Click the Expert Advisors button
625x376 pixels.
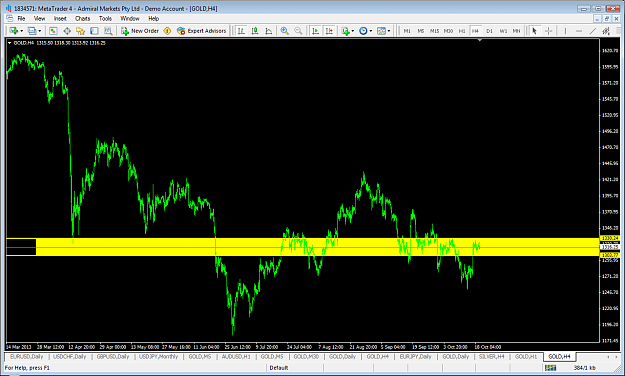tap(201, 31)
